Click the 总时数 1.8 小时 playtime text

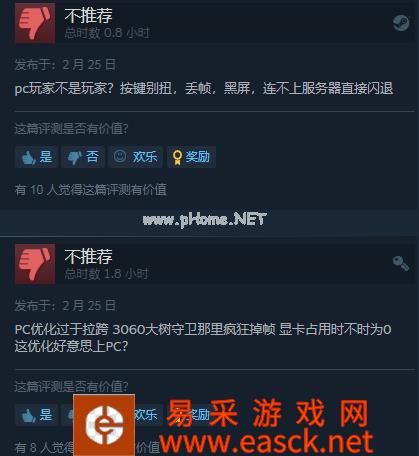click(x=106, y=274)
